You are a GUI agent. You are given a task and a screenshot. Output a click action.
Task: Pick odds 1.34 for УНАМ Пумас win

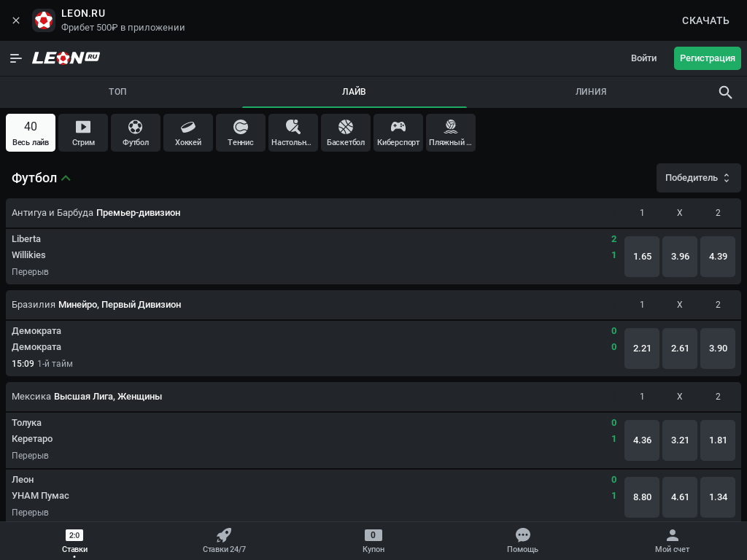coord(718,497)
